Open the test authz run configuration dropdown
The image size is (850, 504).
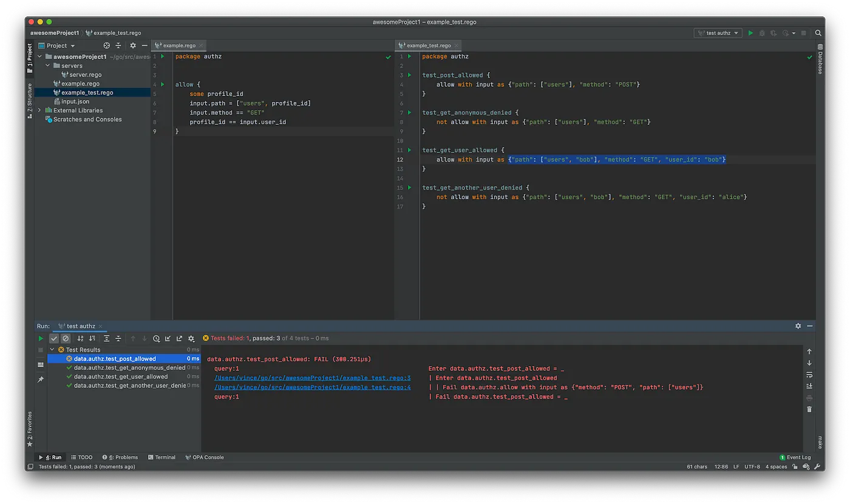(x=718, y=33)
